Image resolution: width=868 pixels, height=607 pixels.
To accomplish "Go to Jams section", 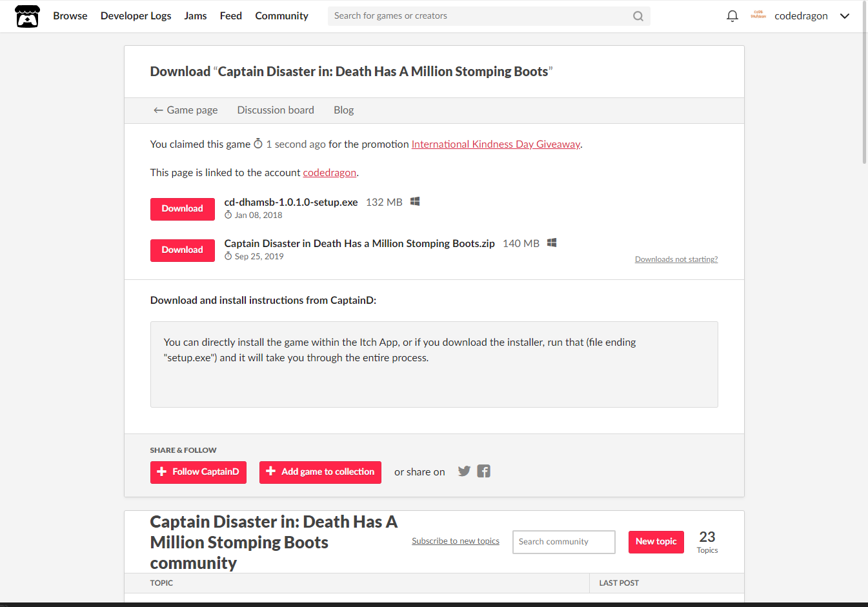I will (196, 15).
